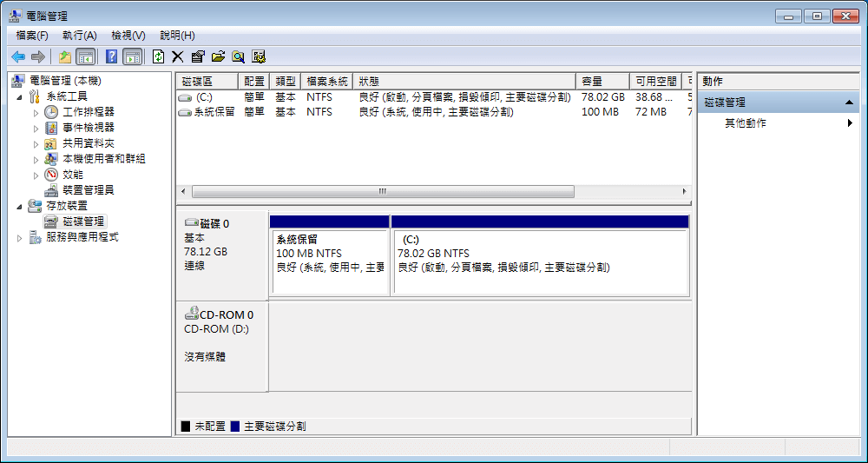Toggle the Show/Hide Action Pane button
868x463 pixels.
pyautogui.click(x=132, y=56)
